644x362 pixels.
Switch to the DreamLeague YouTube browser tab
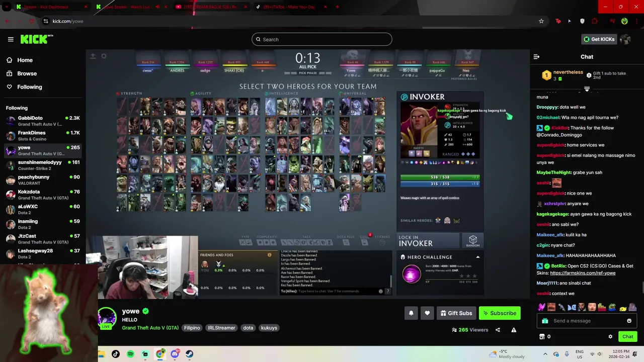pos(210,7)
